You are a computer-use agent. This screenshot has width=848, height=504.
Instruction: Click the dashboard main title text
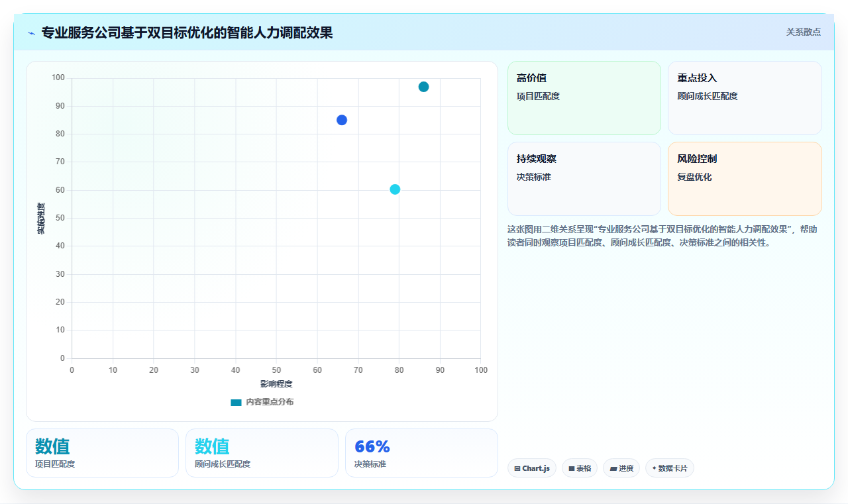click(x=187, y=32)
